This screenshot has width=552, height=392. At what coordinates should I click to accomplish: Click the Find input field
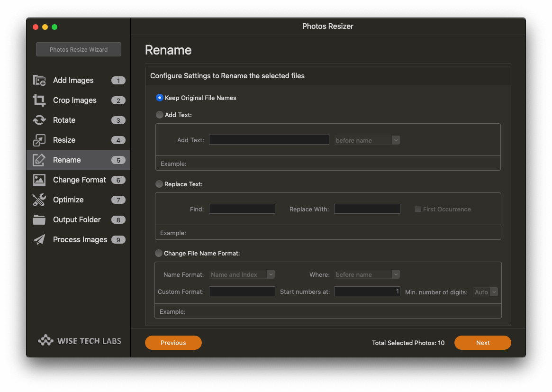(242, 209)
